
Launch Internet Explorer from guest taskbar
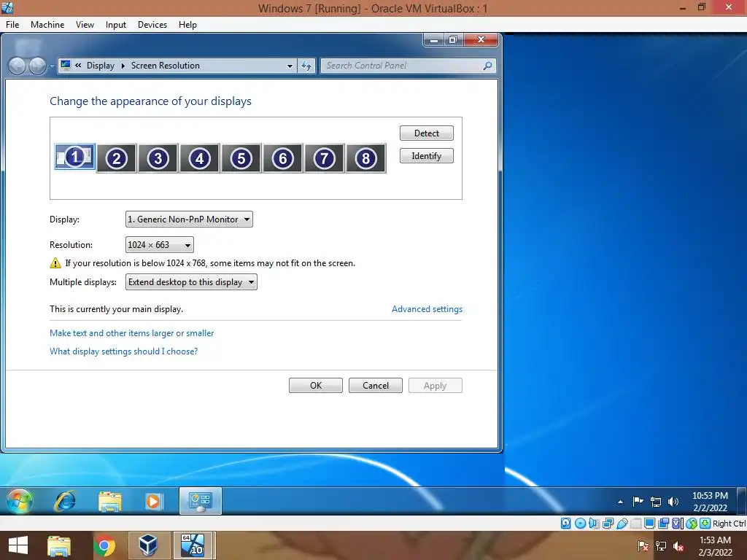[65, 501]
